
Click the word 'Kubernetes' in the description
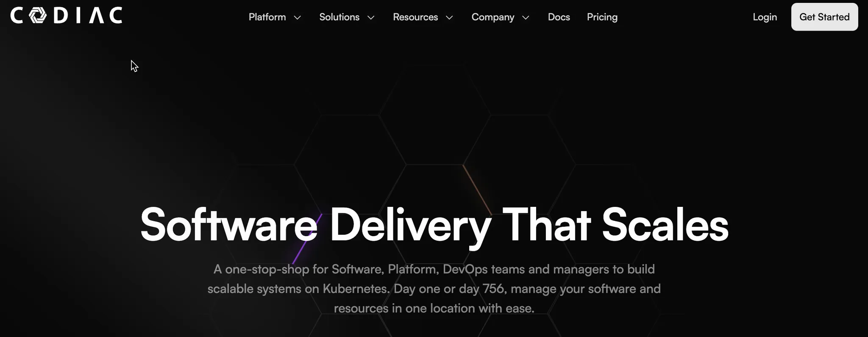click(x=355, y=289)
